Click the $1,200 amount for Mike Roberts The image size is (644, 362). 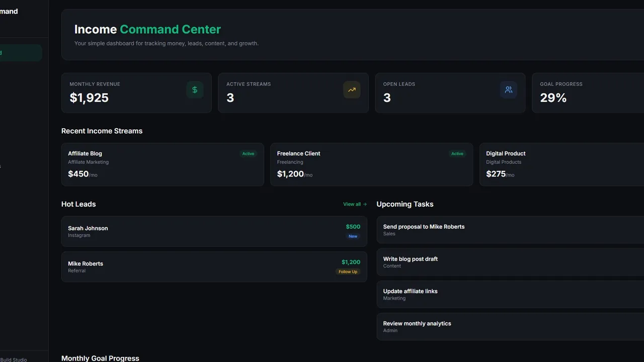coord(351,262)
